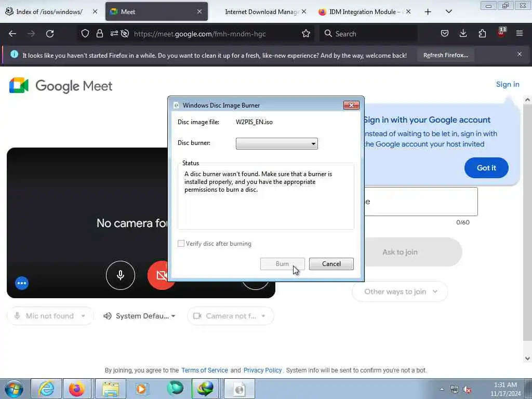
Task: Click the network tray icon
Action: click(x=454, y=390)
